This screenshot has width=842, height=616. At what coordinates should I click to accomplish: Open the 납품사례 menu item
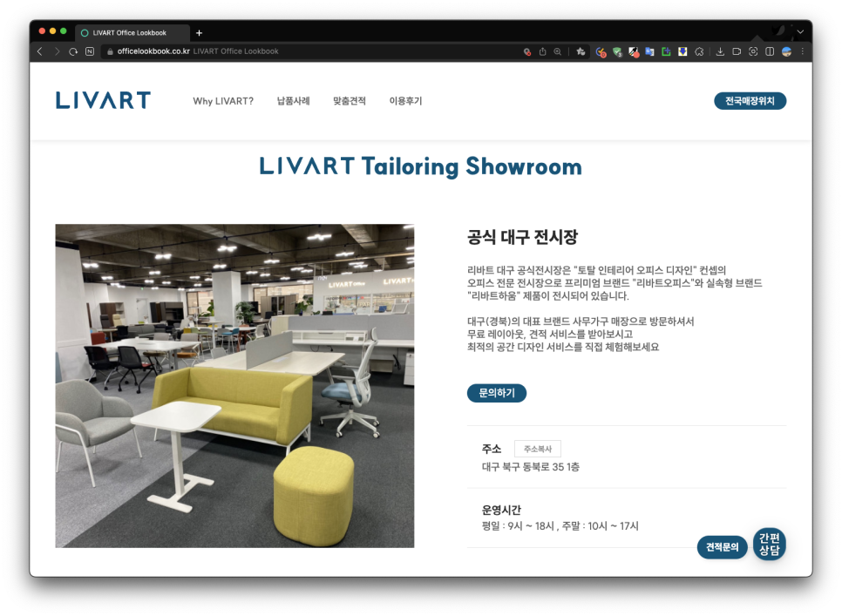[293, 101]
